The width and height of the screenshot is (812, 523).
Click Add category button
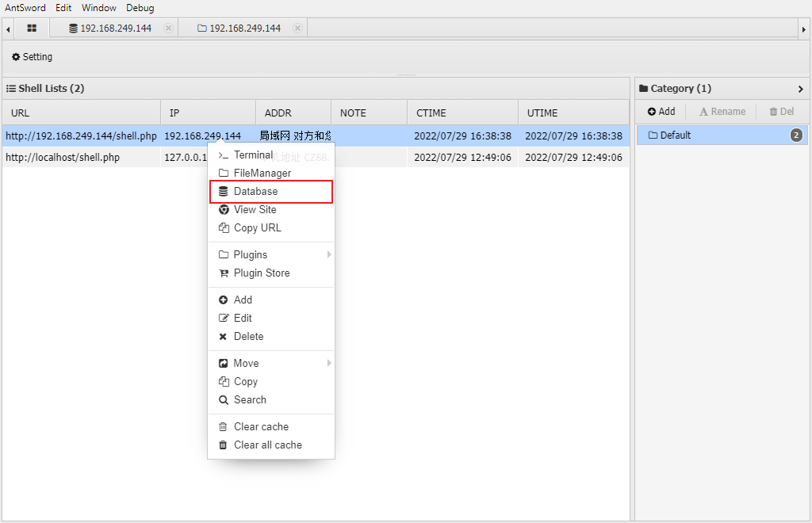(x=661, y=112)
